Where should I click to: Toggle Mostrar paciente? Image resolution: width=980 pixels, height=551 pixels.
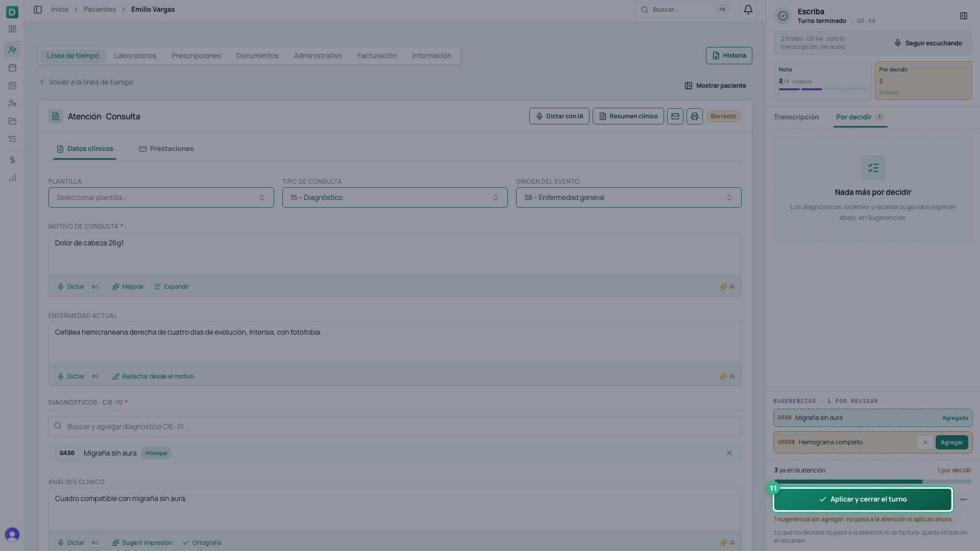click(x=715, y=86)
